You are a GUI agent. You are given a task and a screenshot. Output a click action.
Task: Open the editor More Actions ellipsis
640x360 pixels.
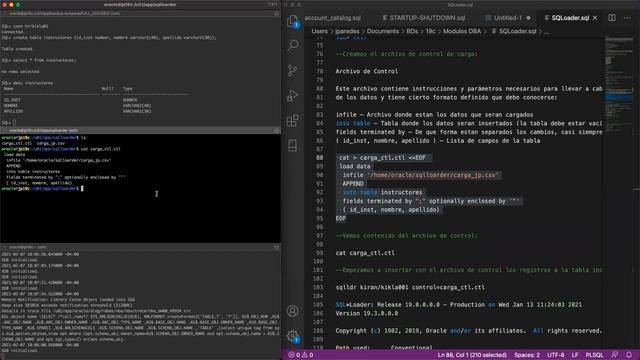(x=627, y=18)
